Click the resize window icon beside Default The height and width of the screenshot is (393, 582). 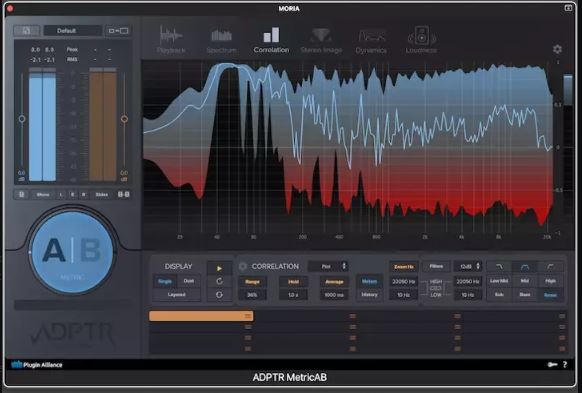(x=118, y=31)
